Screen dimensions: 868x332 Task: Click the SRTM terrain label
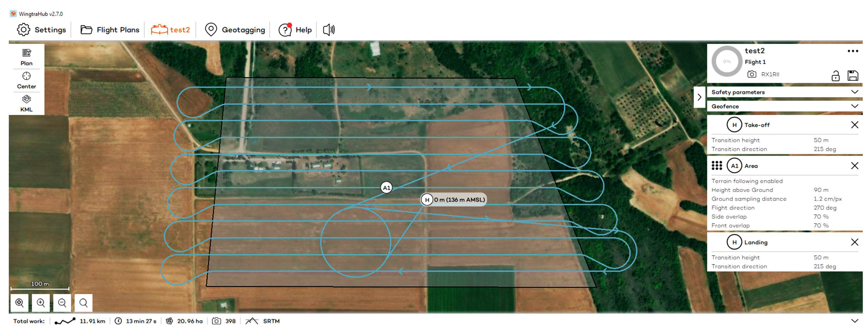pos(271,321)
